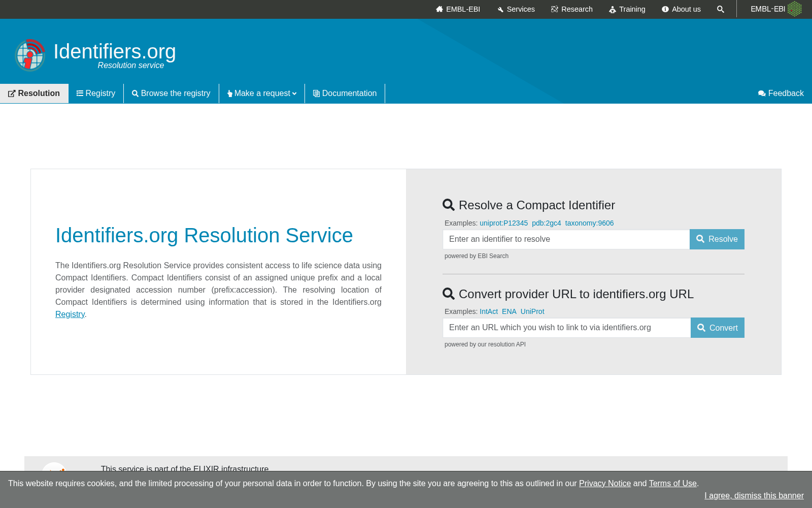Switch to the Registry tab

tap(96, 93)
